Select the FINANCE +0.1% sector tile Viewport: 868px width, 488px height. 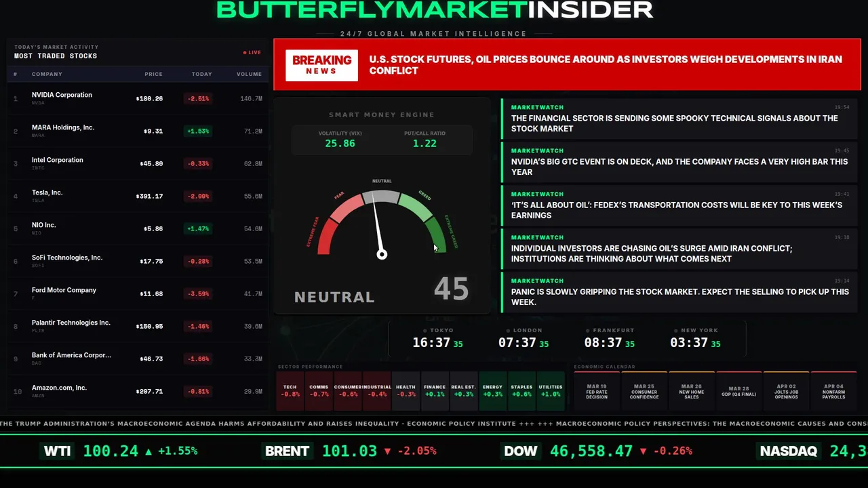point(435,391)
